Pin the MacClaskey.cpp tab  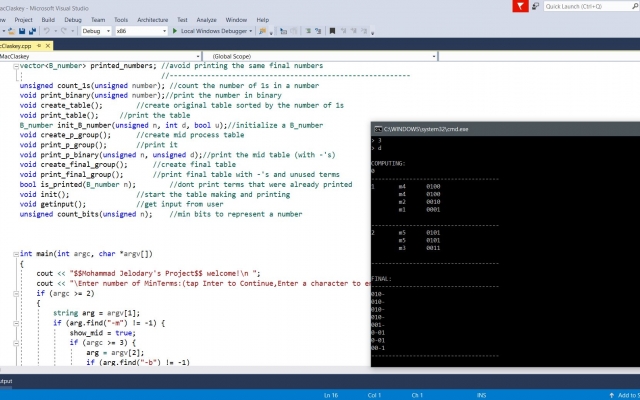[39, 46]
